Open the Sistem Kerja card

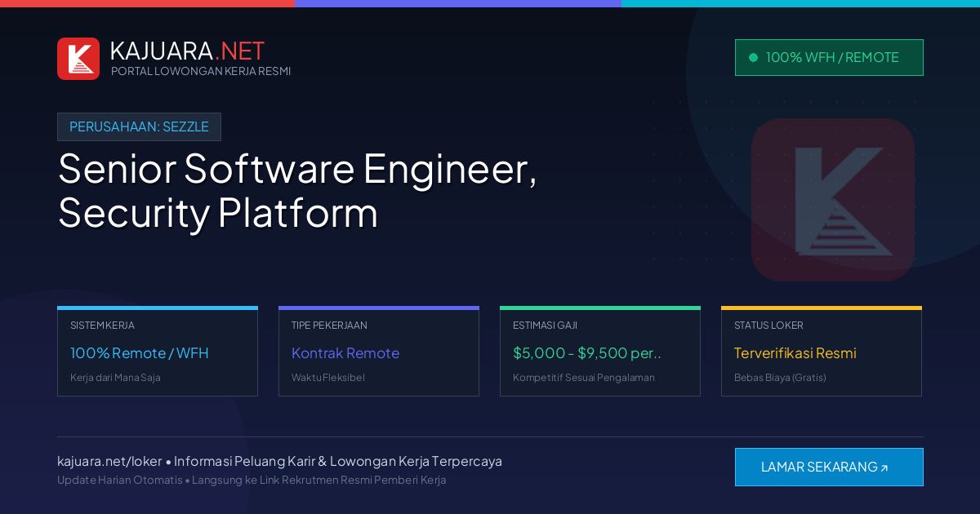click(x=158, y=351)
